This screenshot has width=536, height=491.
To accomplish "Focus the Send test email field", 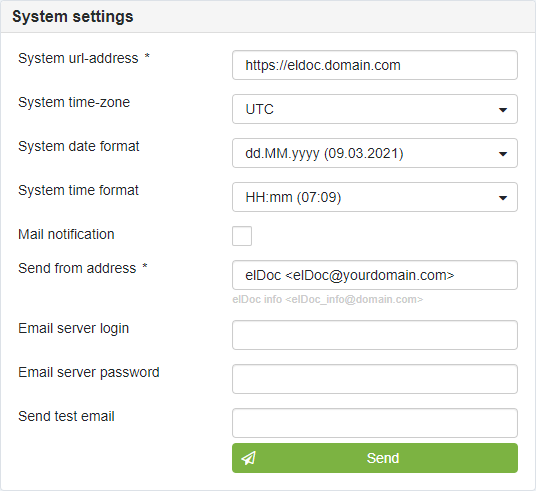I will click(375, 423).
